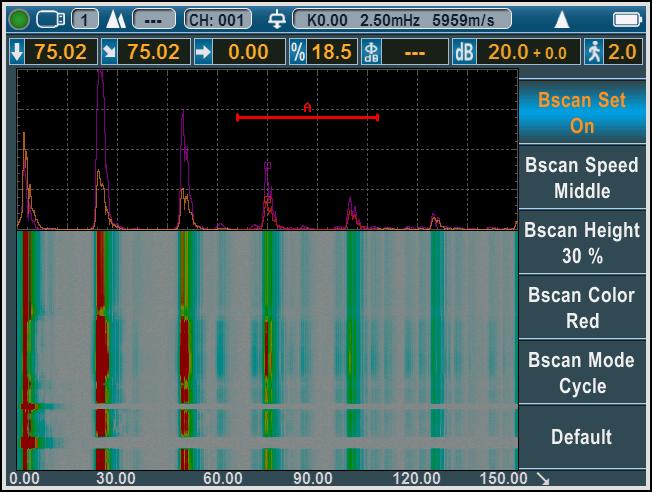Switch Bscan Mode Cycle setting
The image size is (652, 492).
pos(582,372)
